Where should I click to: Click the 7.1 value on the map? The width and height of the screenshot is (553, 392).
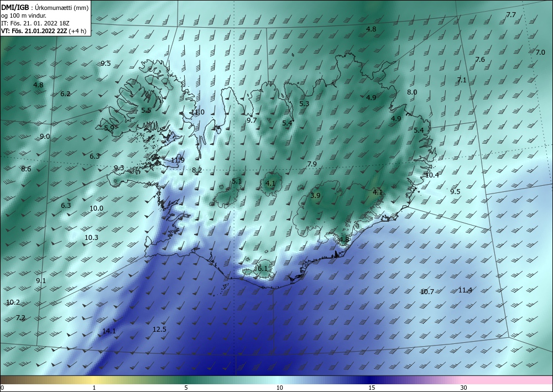[x=462, y=80]
